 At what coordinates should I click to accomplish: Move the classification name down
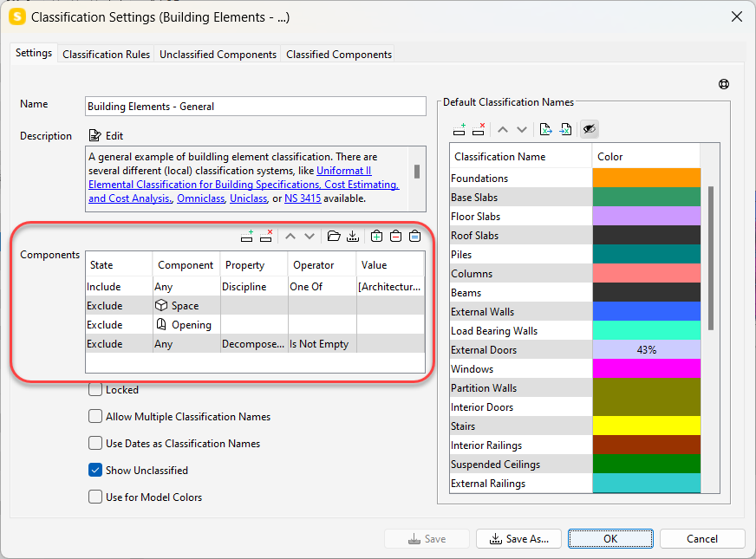[522, 129]
